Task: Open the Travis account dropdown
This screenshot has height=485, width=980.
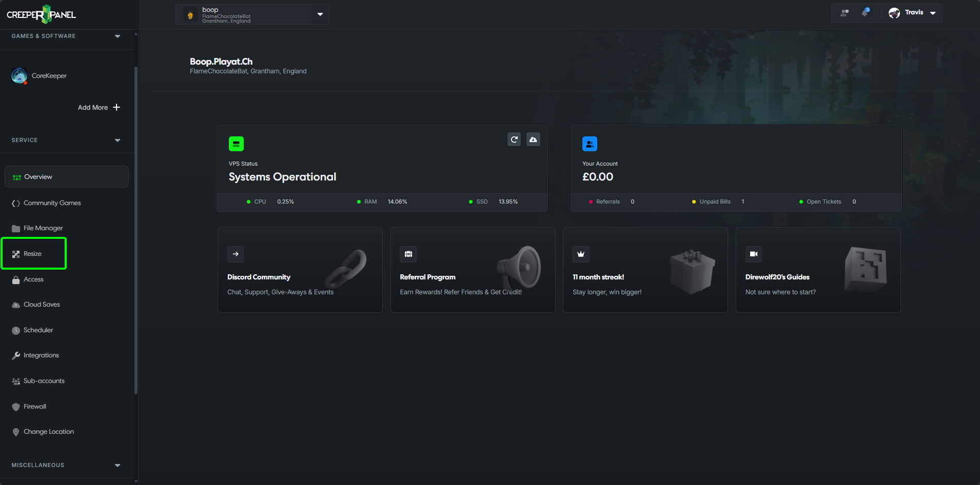Action: click(933, 12)
